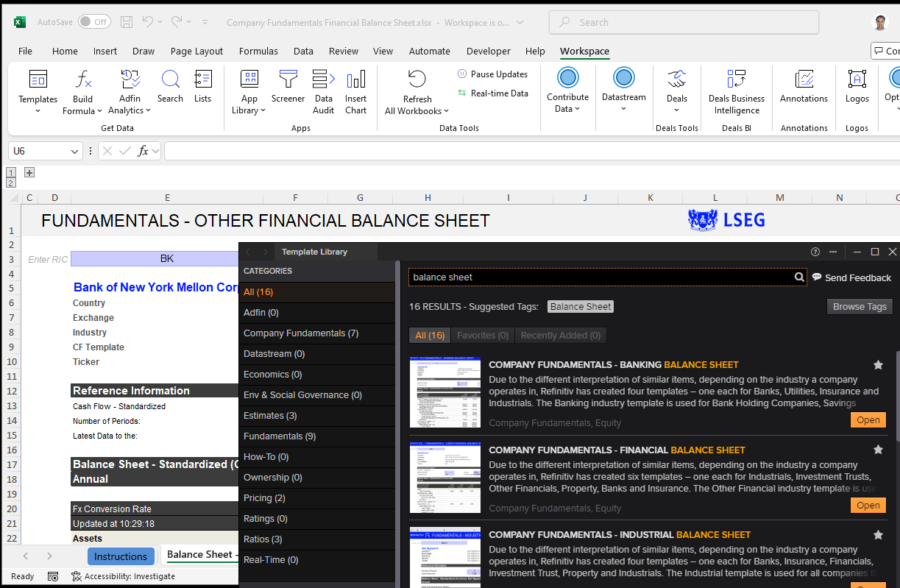Expand Deals dropdown arrow

pyautogui.click(x=677, y=110)
